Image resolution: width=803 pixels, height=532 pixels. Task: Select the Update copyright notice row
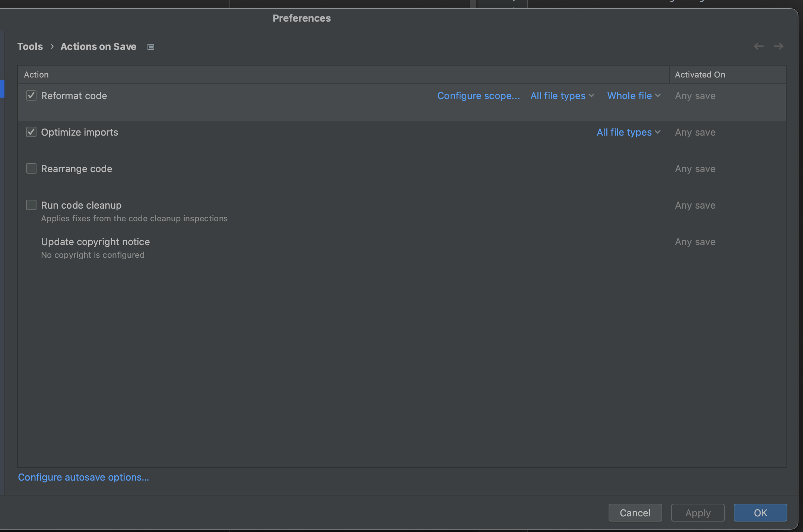coord(95,242)
